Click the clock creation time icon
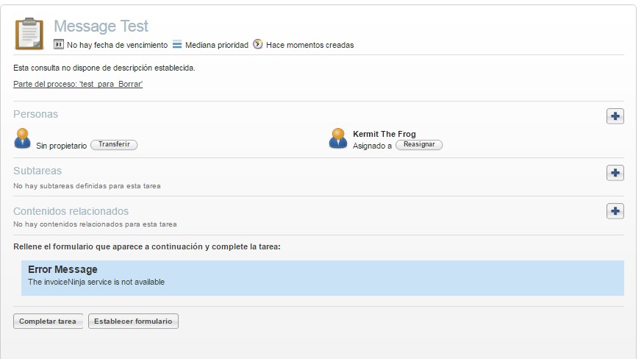Screen dimensions: 644x359 (257, 45)
